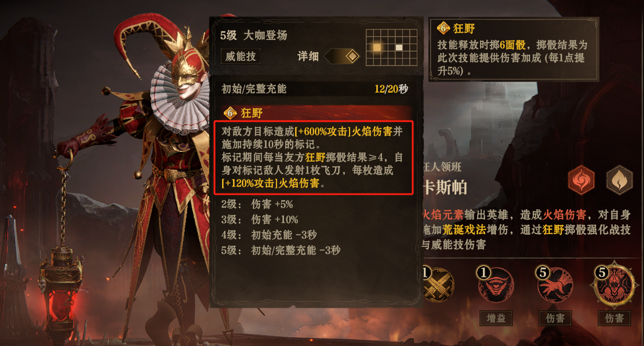Select the red fire element hexagon icon
644x346 pixels.
(x=581, y=180)
